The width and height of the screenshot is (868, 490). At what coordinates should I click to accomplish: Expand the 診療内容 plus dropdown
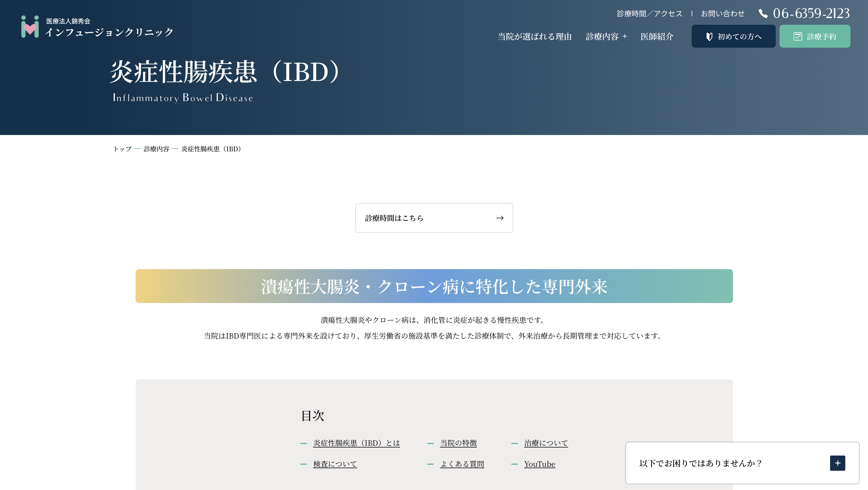coord(625,36)
